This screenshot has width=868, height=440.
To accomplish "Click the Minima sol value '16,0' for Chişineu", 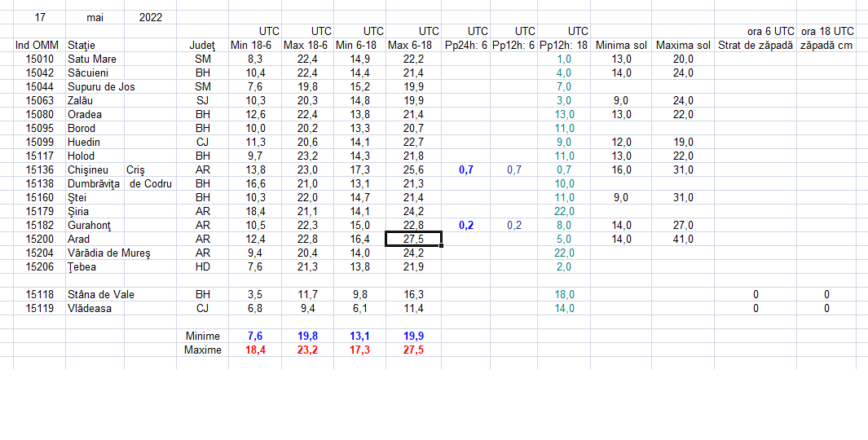I will 621,170.
